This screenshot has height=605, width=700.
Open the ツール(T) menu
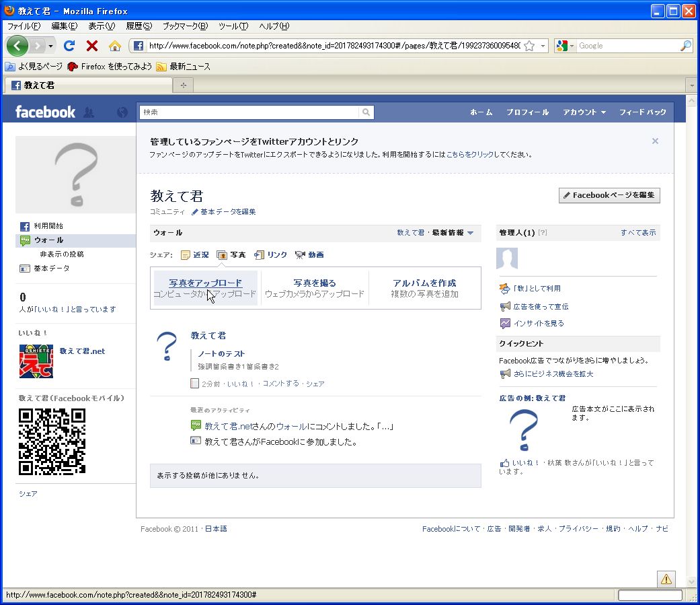coord(233,26)
